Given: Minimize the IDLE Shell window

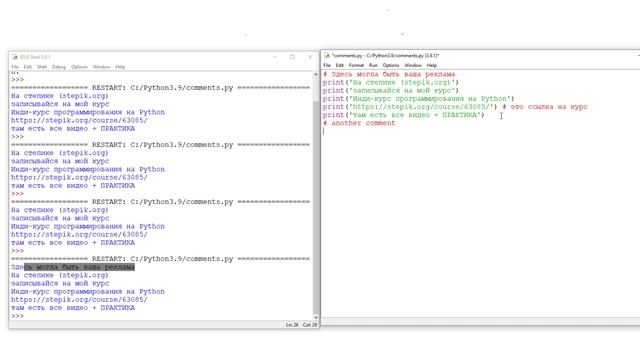Looking at the screenshot, I should click(275, 57).
